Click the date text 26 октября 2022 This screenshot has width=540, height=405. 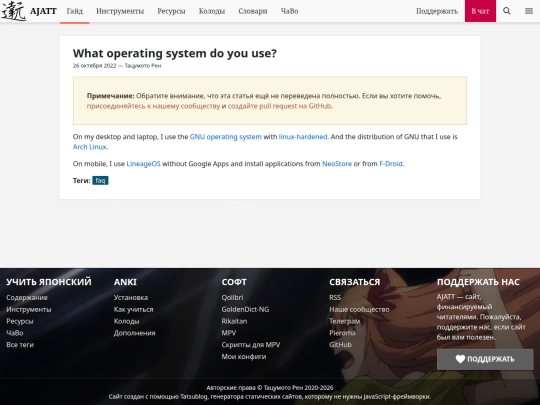94,66
